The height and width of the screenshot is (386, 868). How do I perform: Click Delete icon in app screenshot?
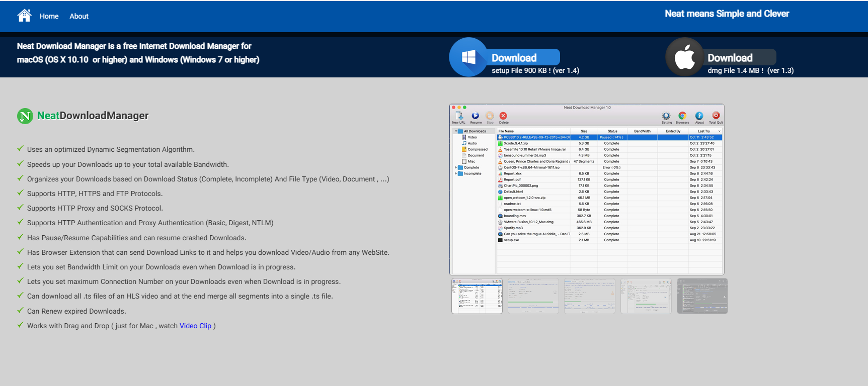pos(503,116)
